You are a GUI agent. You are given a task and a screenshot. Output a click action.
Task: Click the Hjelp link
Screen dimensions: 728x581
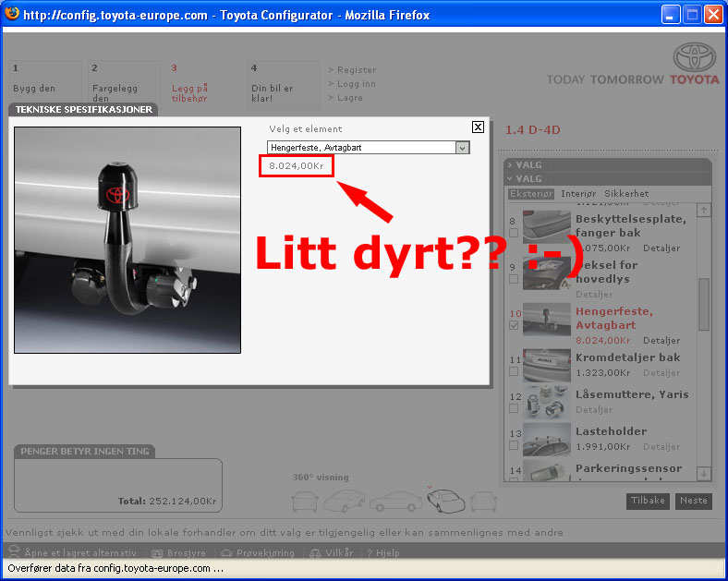coord(383,553)
